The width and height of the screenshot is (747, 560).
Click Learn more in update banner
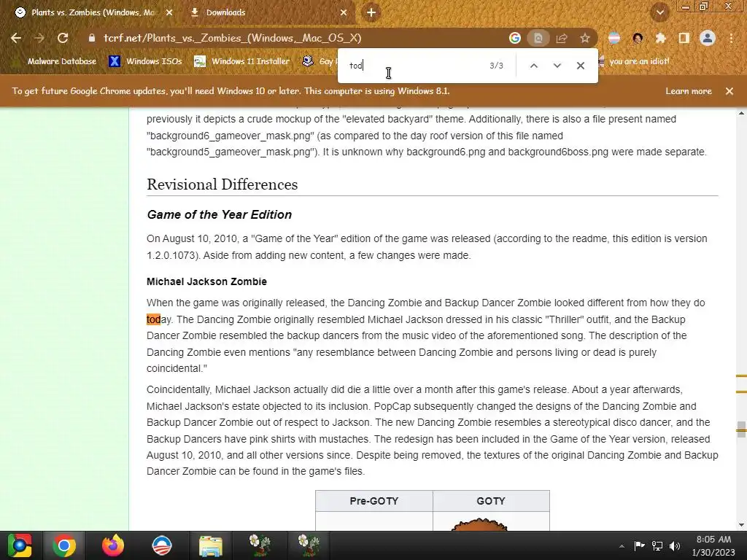coord(689,91)
